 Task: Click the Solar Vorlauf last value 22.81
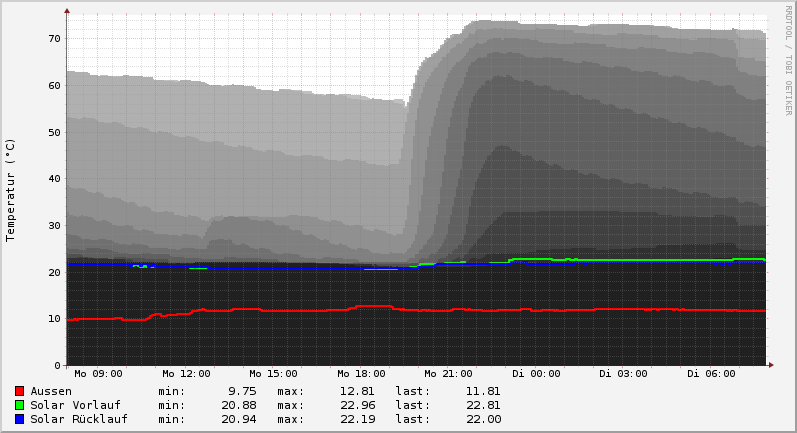click(483, 405)
